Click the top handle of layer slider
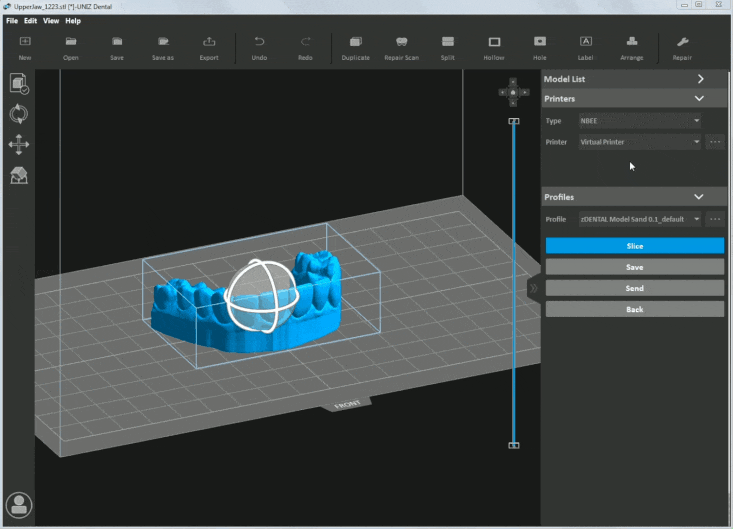Viewport: 733px width, 529px height. 514,121
